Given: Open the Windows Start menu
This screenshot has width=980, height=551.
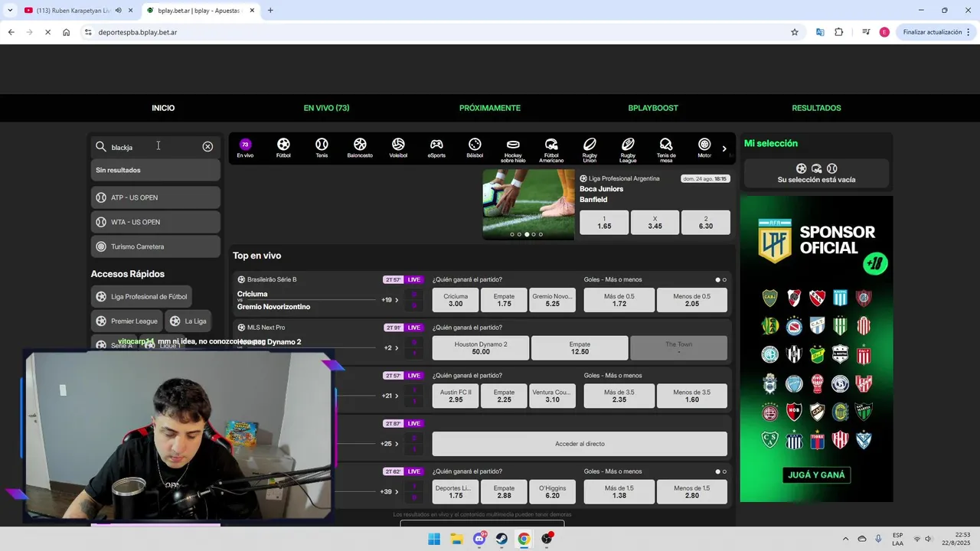Looking at the screenshot, I should click(434, 539).
